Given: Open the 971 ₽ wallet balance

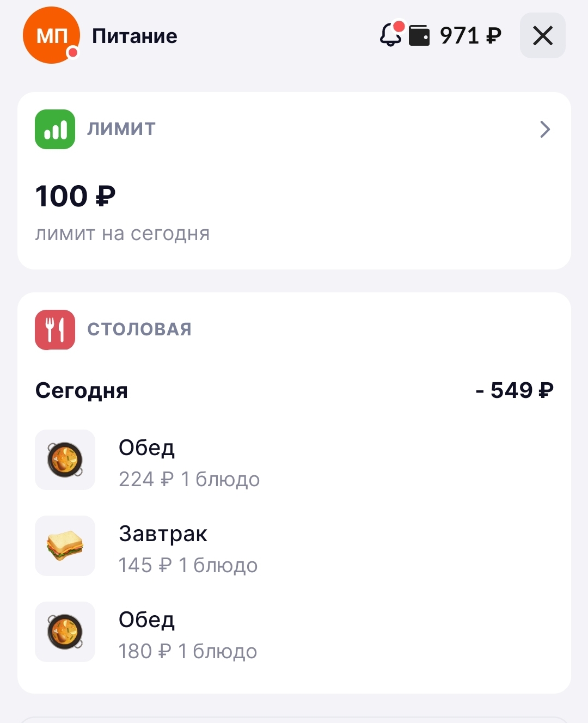Looking at the screenshot, I should pyautogui.click(x=470, y=36).
